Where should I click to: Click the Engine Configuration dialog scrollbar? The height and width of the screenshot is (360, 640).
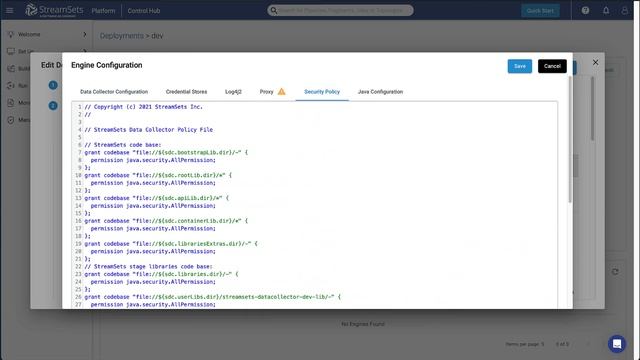tap(570, 139)
